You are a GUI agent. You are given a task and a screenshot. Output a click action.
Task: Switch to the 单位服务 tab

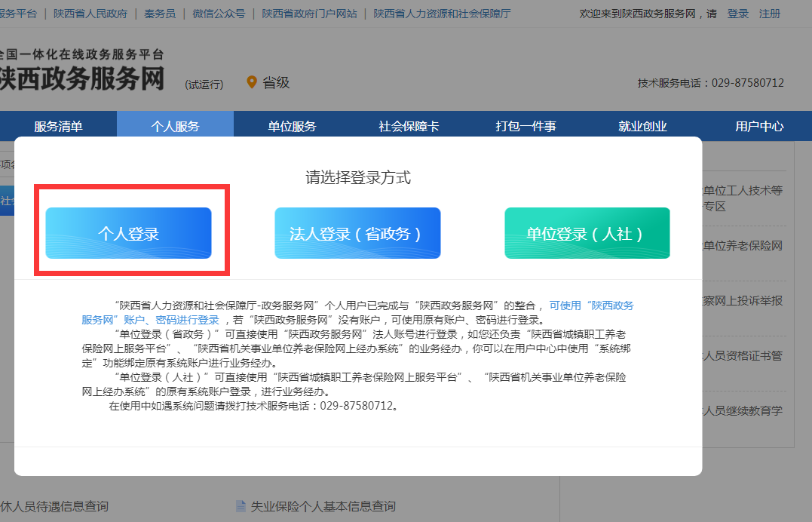pyautogui.click(x=291, y=125)
